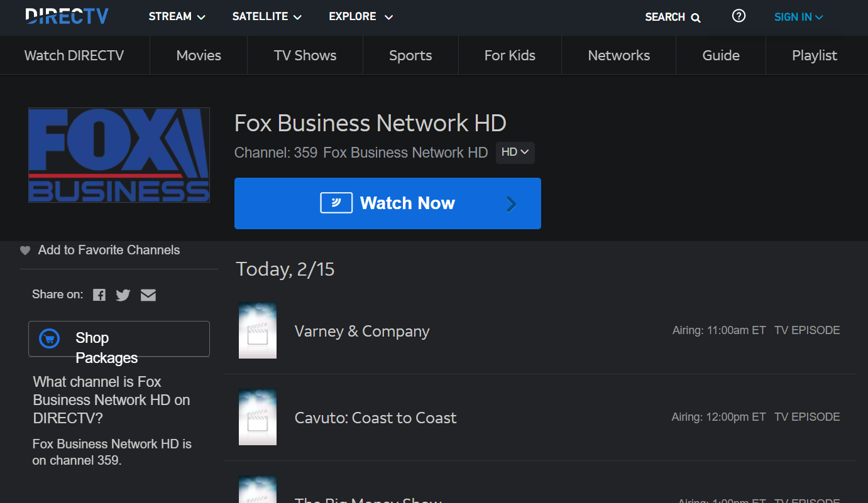Open help via question mark icon
Viewport: 868px width, 503px height.
[x=739, y=16]
